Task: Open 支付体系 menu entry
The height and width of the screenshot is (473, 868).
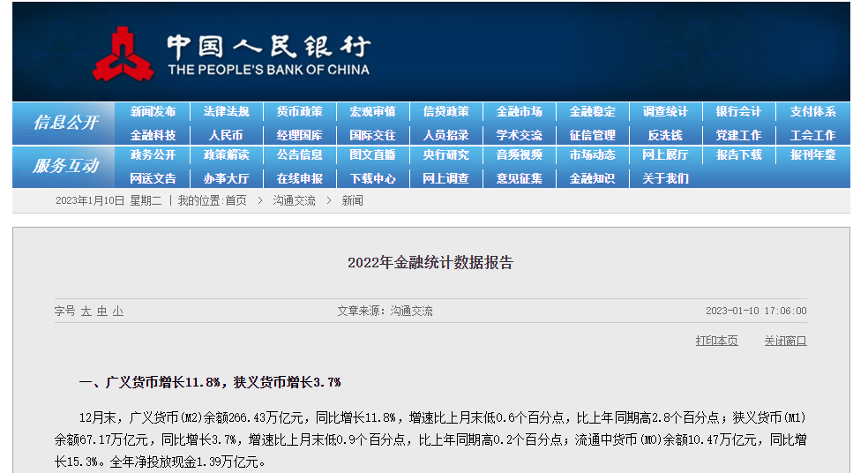Action: click(x=812, y=111)
